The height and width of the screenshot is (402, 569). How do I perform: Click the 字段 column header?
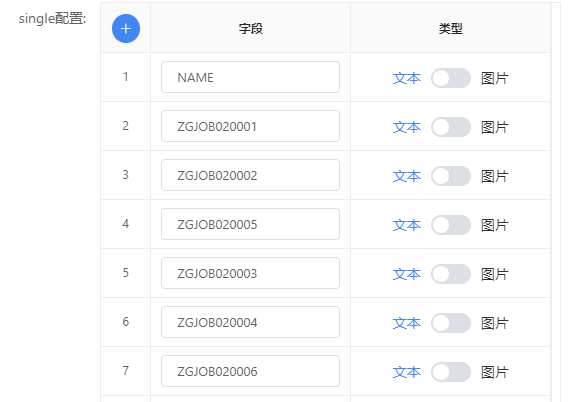[251, 28]
